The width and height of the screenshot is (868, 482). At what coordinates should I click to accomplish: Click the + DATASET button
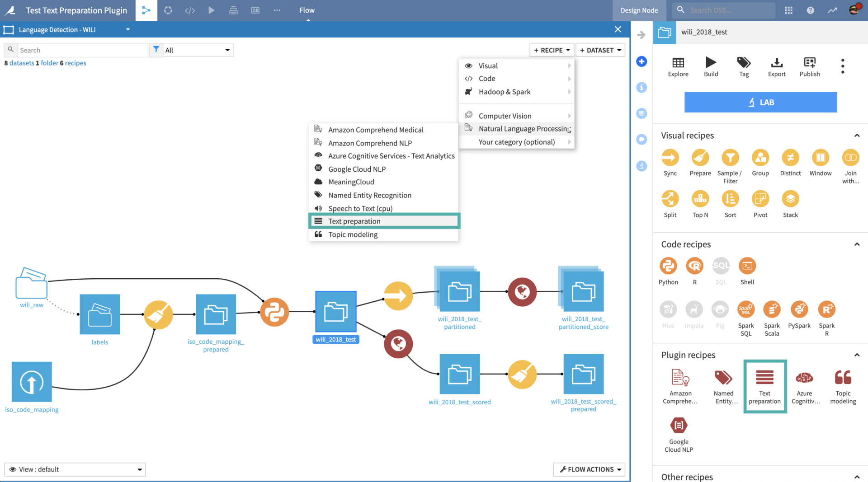coord(600,50)
